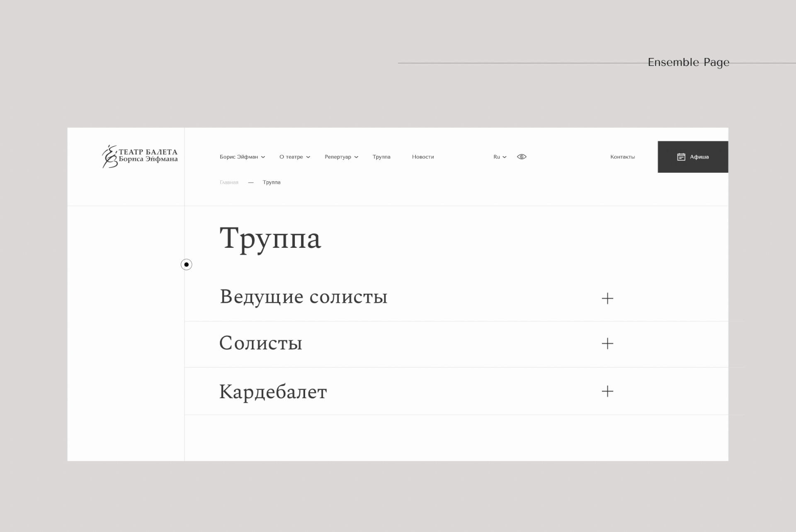Open the О театре dropdown menu
The height and width of the screenshot is (532, 796).
coord(294,157)
